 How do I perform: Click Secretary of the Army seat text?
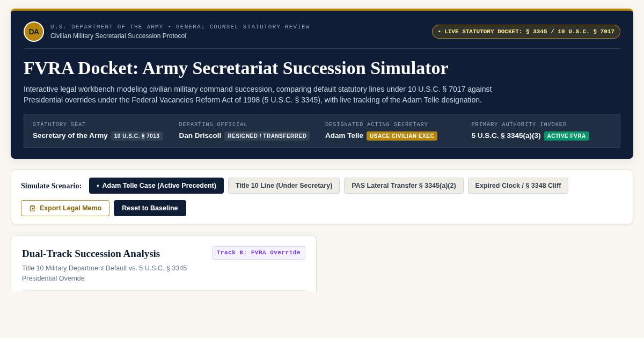pos(70,136)
